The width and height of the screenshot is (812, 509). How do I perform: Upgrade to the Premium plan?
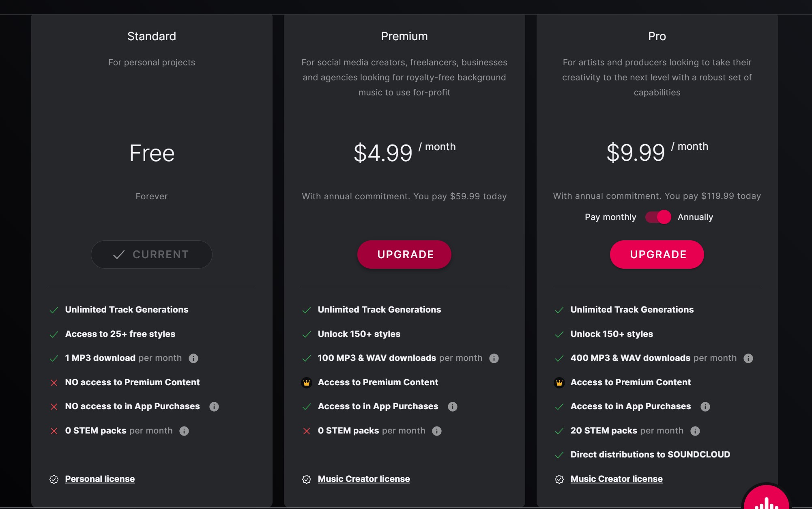404,254
